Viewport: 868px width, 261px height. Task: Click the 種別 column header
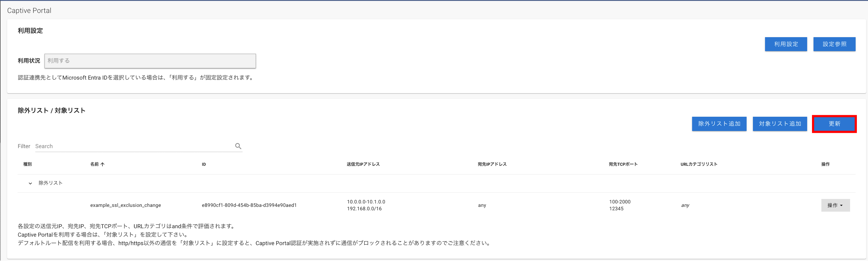pyautogui.click(x=28, y=164)
